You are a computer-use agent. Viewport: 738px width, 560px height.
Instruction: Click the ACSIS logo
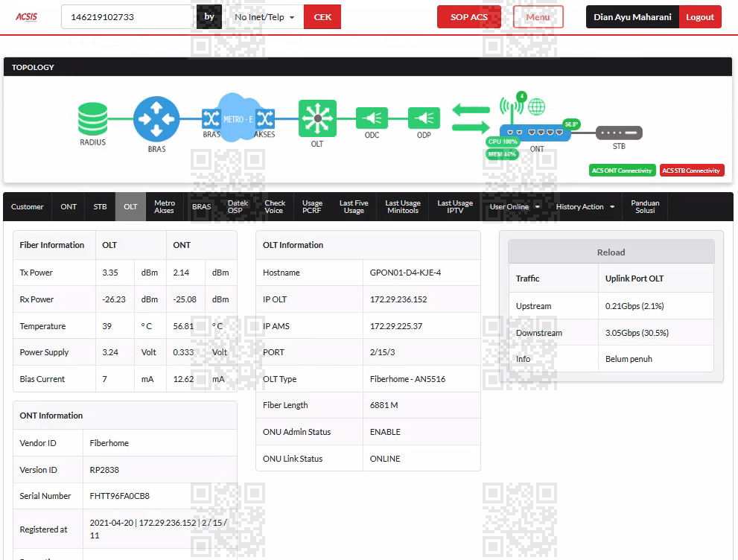point(26,17)
